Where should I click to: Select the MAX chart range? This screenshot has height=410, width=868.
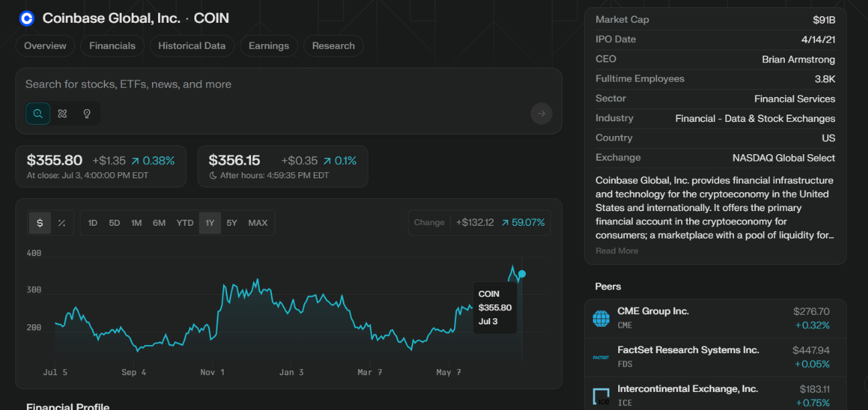258,223
